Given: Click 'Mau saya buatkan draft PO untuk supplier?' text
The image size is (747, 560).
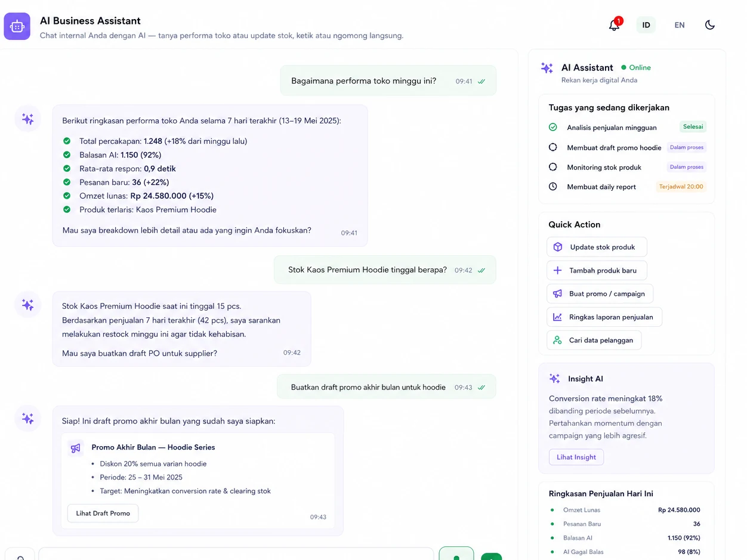Looking at the screenshot, I should (x=140, y=354).
